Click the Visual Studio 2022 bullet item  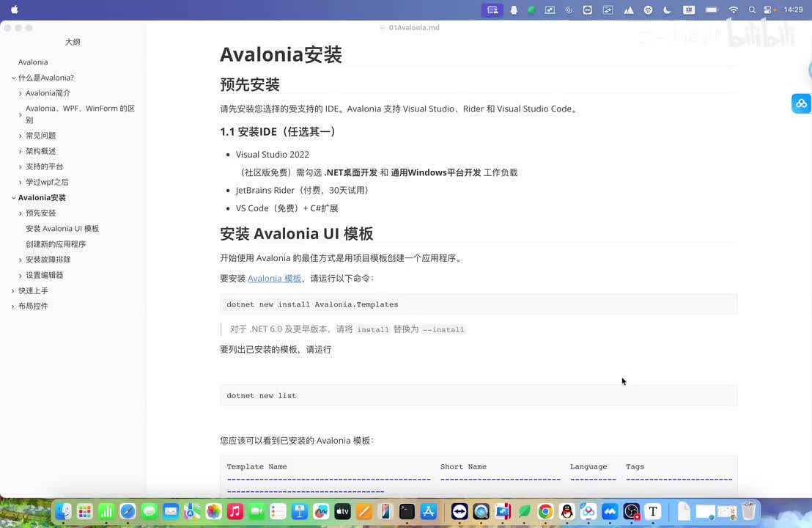(273, 155)
